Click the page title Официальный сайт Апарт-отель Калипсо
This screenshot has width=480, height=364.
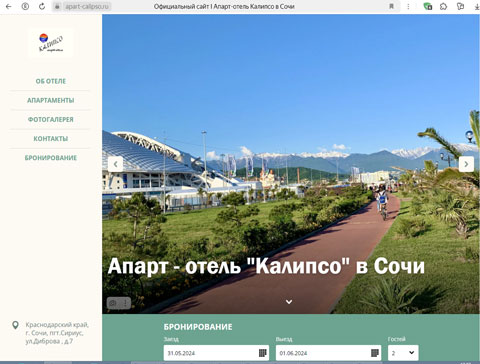click(224, 6)
